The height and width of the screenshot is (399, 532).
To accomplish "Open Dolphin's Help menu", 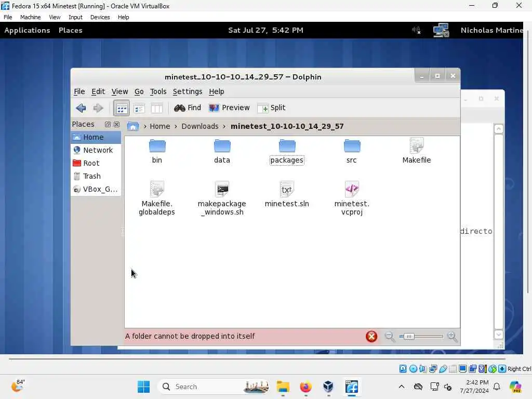I will 217,91.
